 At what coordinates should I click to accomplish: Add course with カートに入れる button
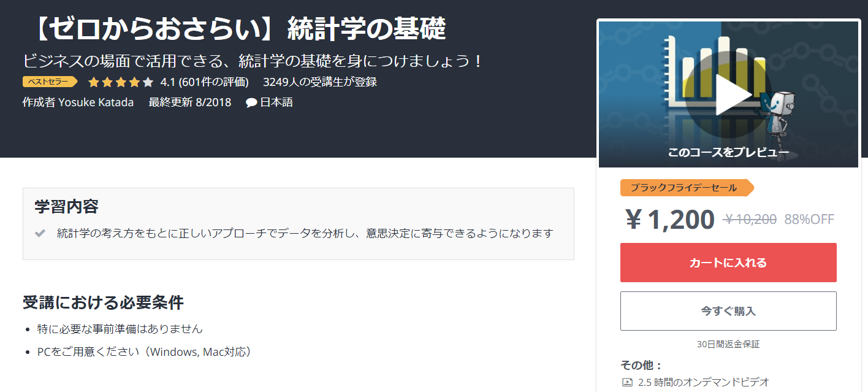728,263
